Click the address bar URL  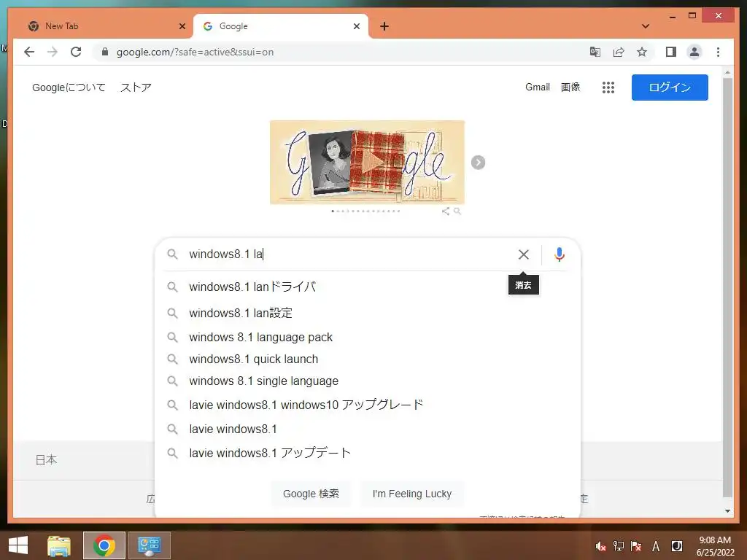point(195,52)
